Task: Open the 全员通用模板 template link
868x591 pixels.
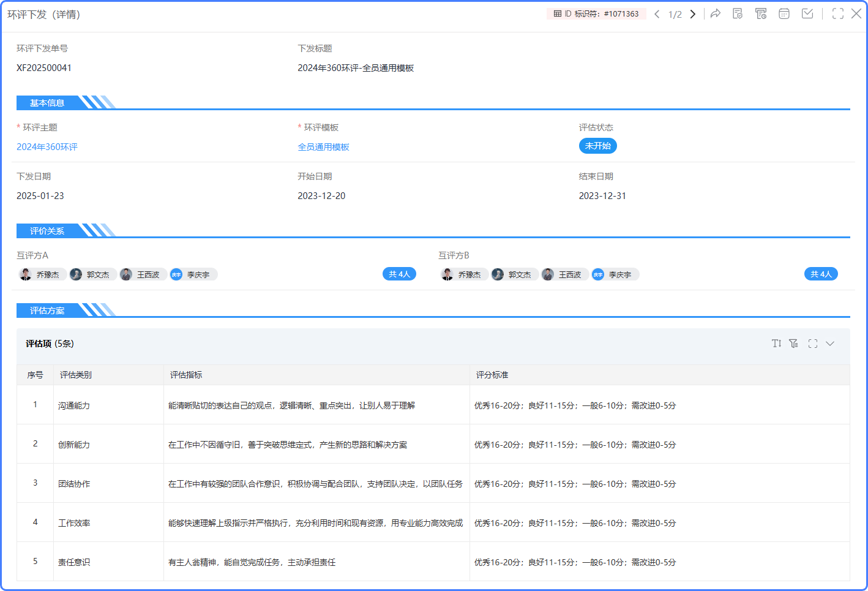Action: (323, 147)
